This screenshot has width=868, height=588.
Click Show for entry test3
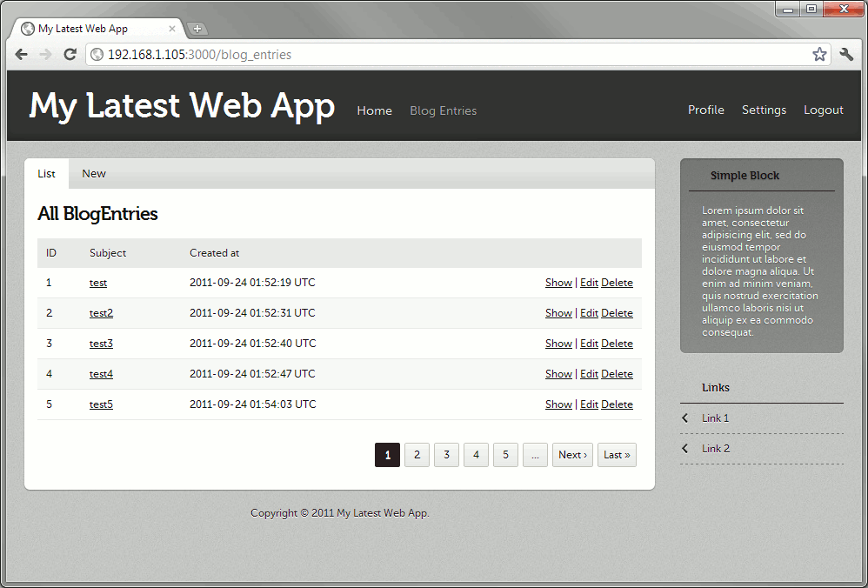click(x=558, y=344)
